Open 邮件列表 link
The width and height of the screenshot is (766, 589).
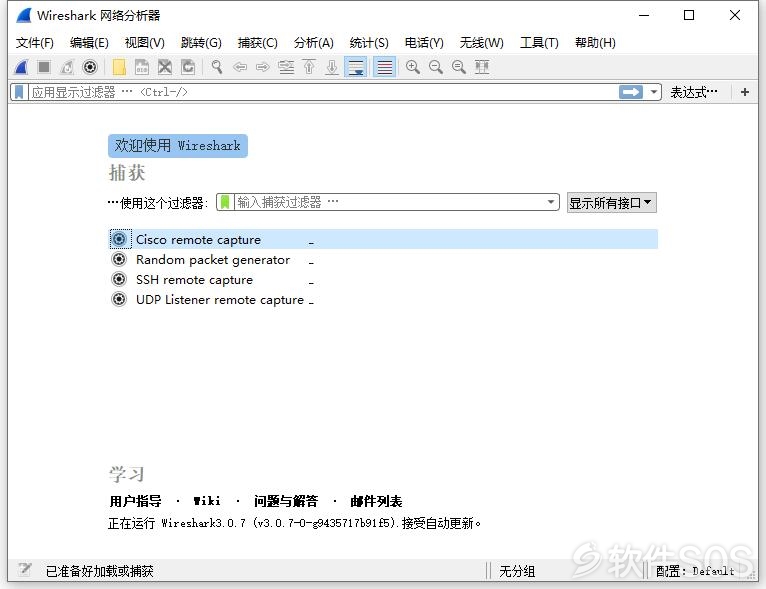pyautogui.click(x=376, y=501)
